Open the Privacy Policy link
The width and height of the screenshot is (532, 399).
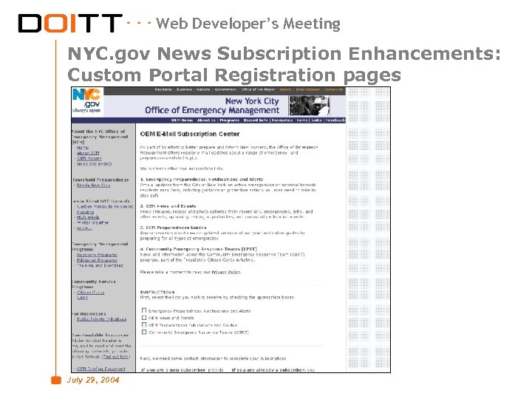(226, 272)
